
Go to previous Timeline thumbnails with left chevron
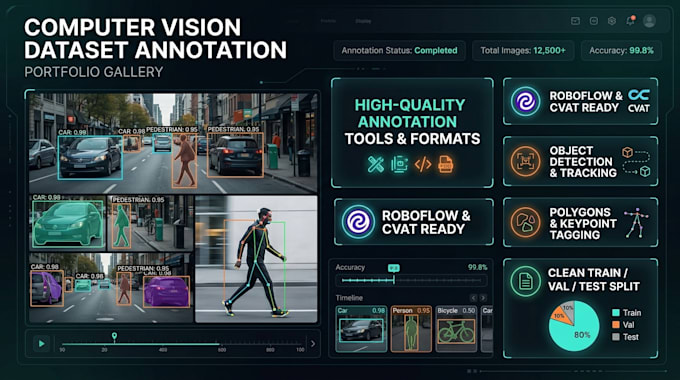[x=473, y=298]
